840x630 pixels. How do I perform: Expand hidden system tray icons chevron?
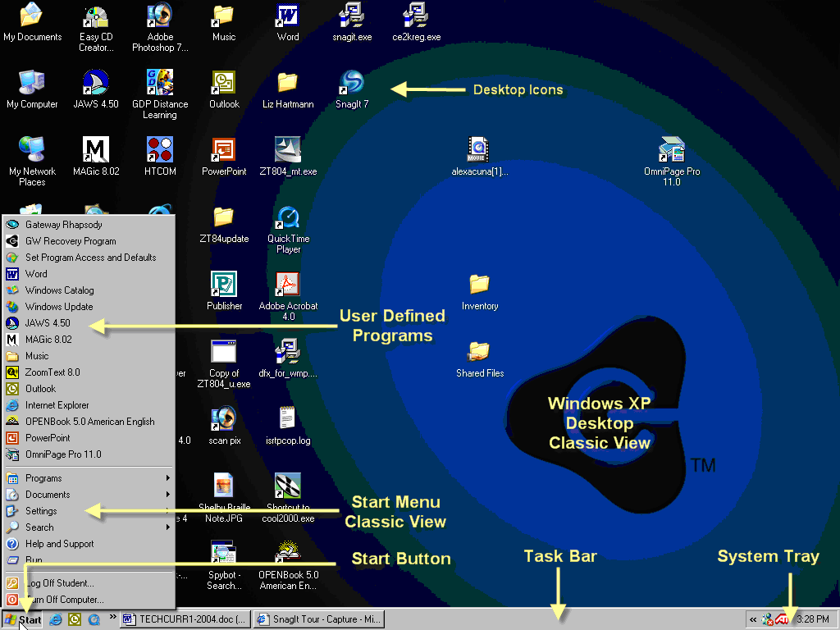(753, 620)
